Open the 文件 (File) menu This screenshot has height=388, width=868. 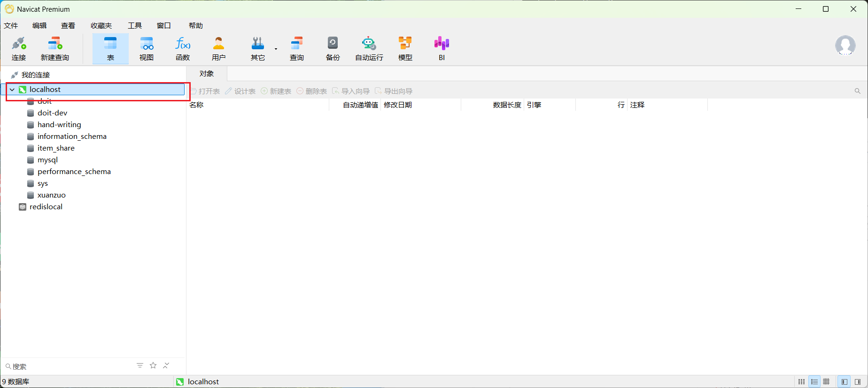(11, 26)
